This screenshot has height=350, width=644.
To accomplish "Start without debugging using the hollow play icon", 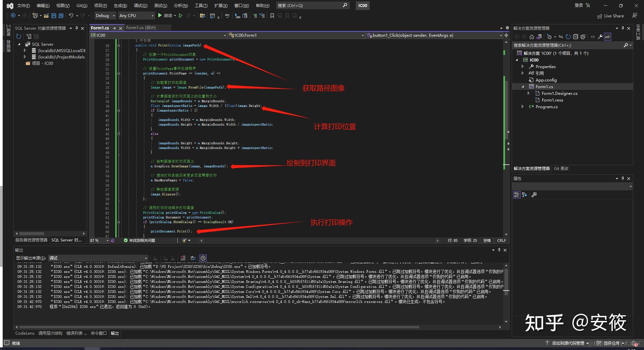I will pos(181,16).
